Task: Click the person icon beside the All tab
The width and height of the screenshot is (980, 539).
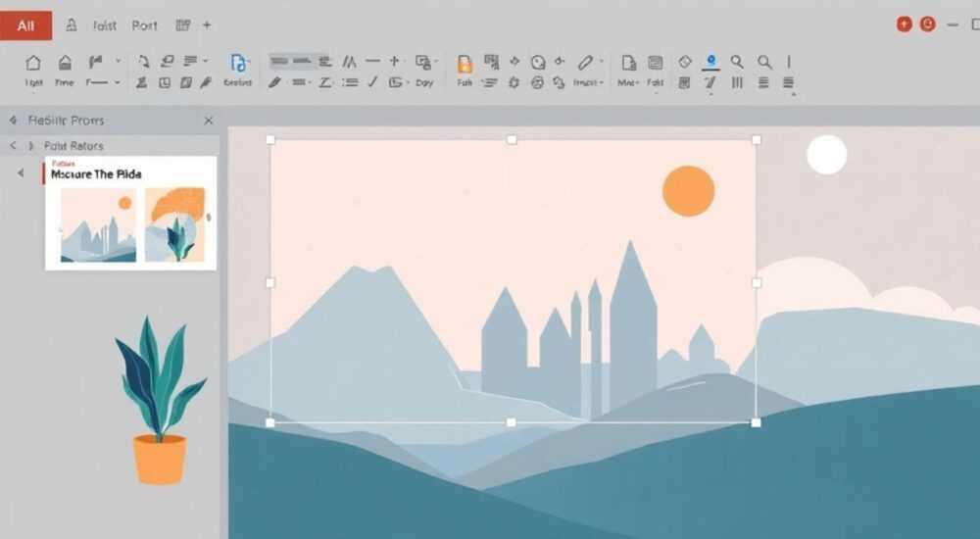Action: pos(72,25)
